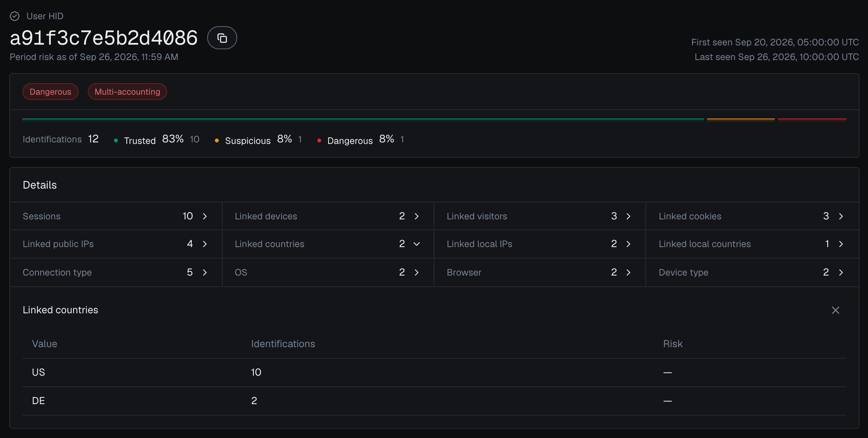Click the Device type label
This screenshot has width=868, height=438.
point(684,272)
